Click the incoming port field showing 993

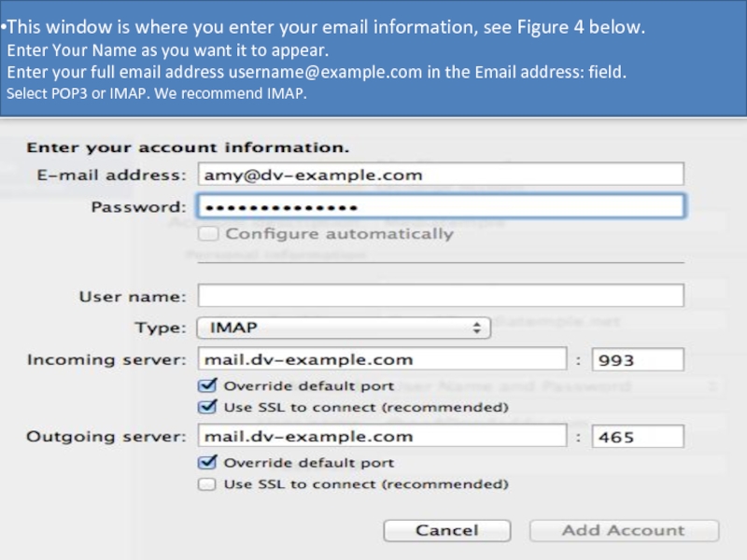coord(639,359)
